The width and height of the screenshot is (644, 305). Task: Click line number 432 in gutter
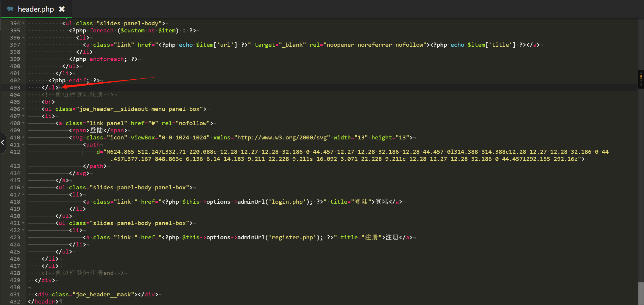[15, 301]
